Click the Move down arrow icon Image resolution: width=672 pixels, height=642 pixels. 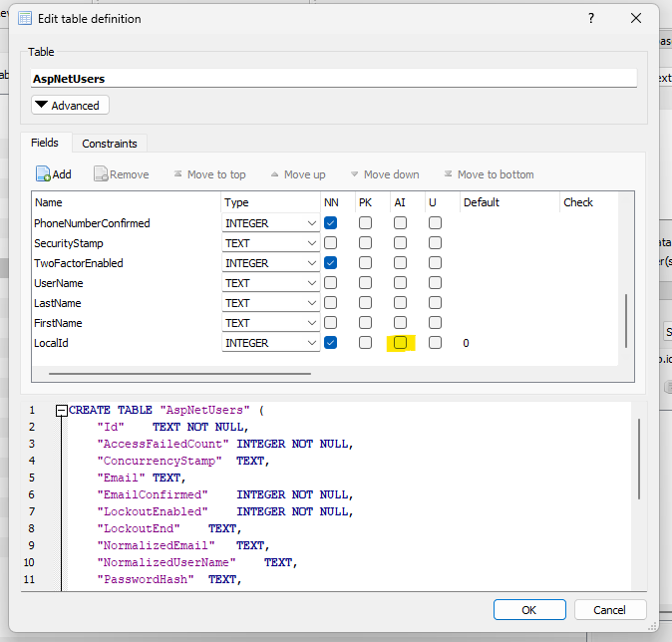coord(354,174)
